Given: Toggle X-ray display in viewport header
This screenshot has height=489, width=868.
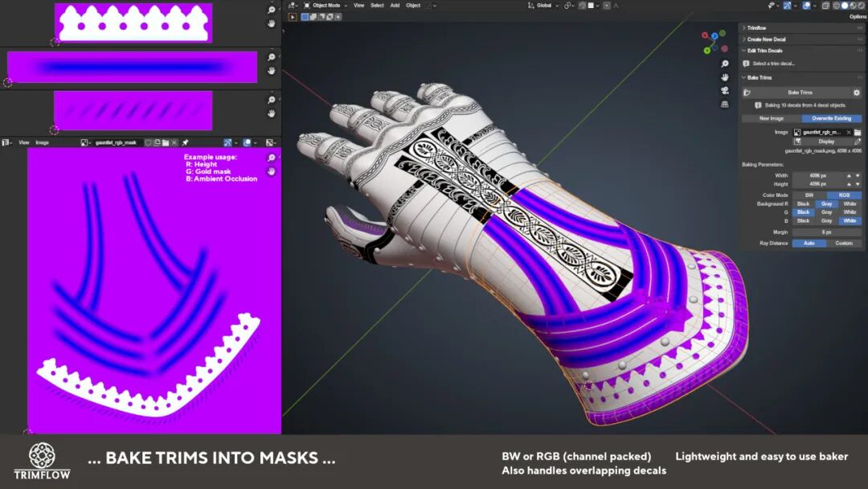Looking at the screenshot, I should pos(825,6).
